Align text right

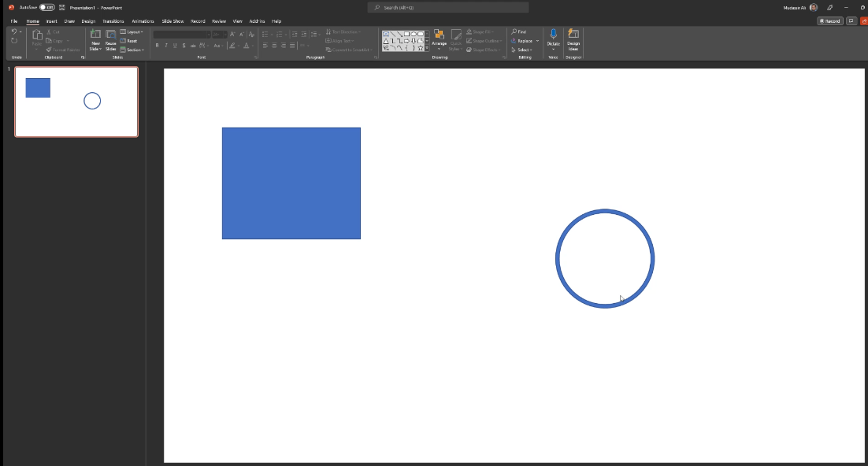(283, 46)
